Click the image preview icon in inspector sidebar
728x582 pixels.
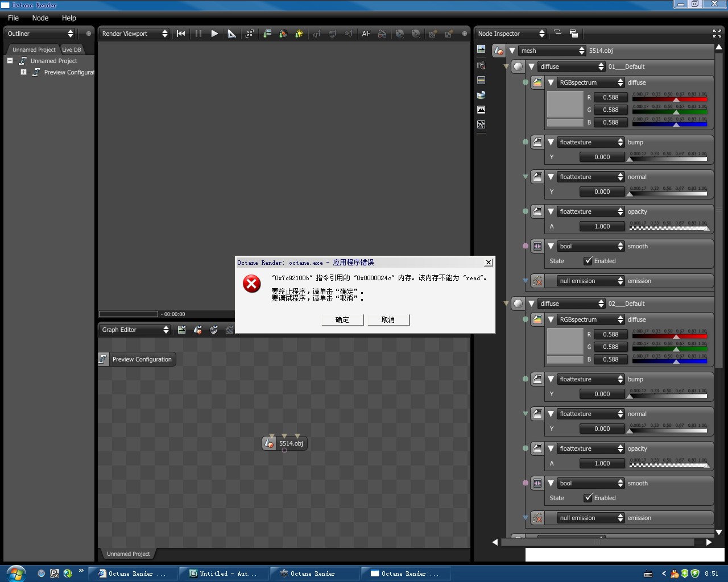coord(481,49)
